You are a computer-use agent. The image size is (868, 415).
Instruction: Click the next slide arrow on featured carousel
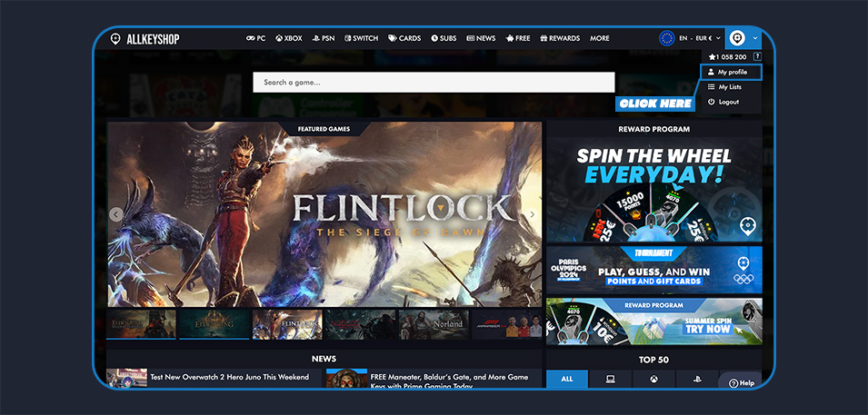coord(533,215)
